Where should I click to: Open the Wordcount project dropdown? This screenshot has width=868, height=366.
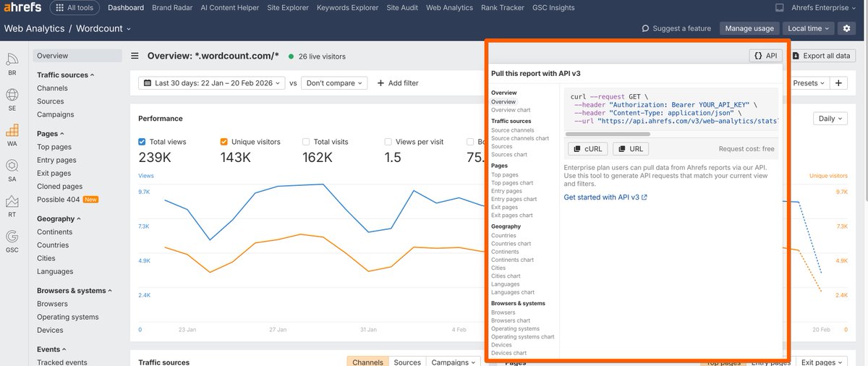tap(103, 28)
